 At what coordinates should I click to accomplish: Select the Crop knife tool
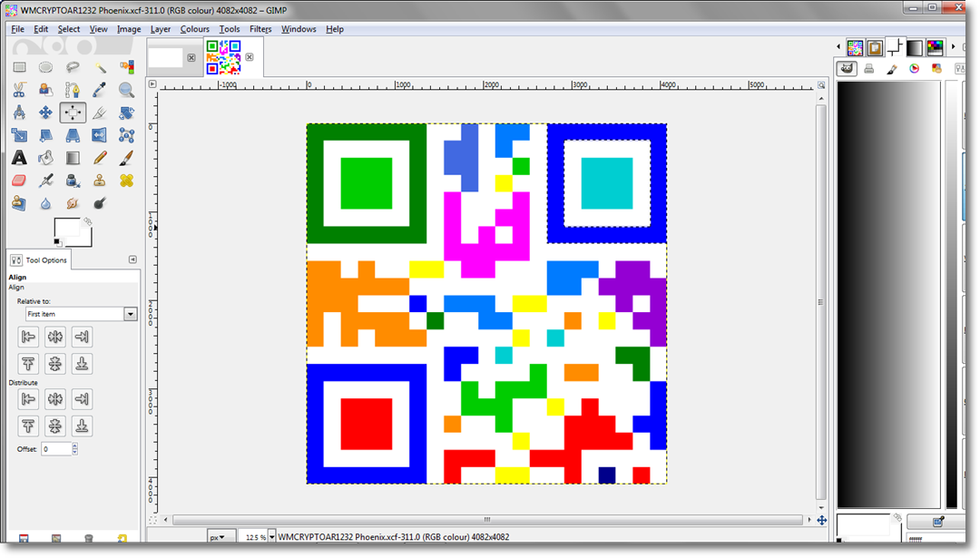click(100, 113)
